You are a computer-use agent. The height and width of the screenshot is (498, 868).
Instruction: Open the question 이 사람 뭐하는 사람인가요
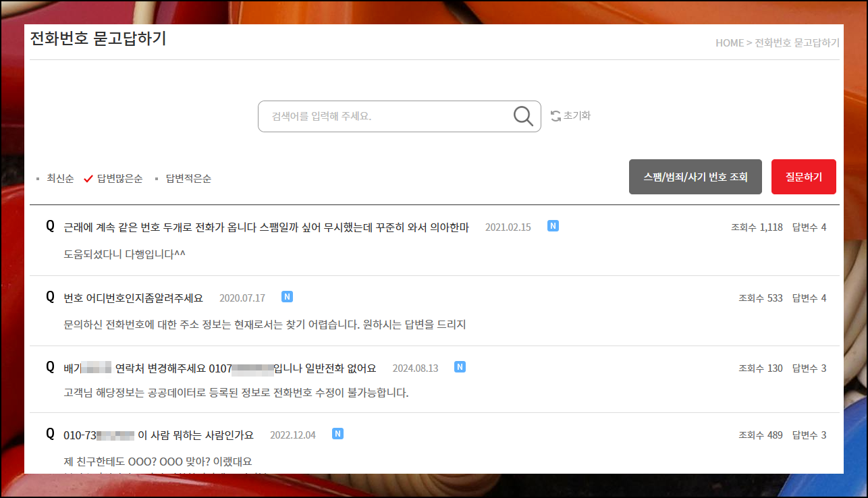click(x=159, y=435)
